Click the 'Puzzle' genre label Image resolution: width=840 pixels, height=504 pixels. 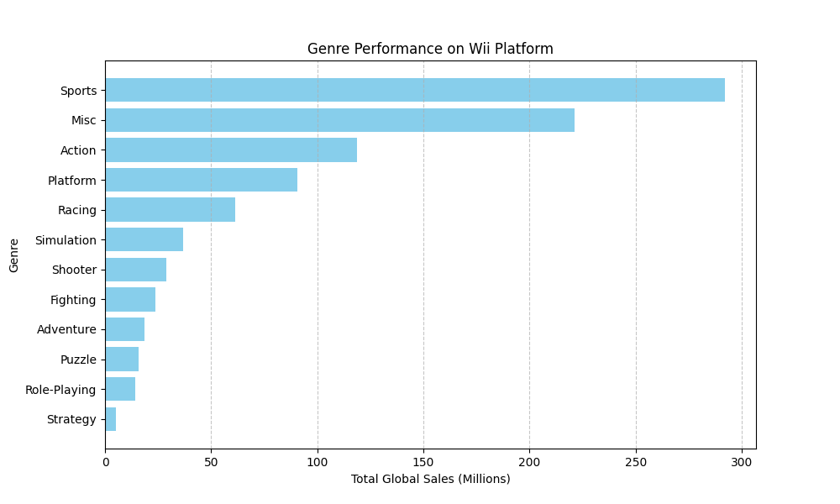78,360
